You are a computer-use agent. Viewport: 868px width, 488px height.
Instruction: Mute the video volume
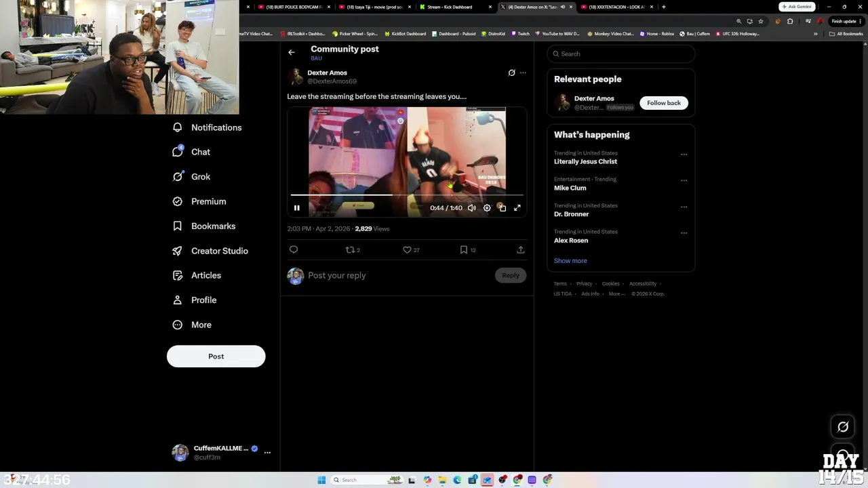click(472, 208)
